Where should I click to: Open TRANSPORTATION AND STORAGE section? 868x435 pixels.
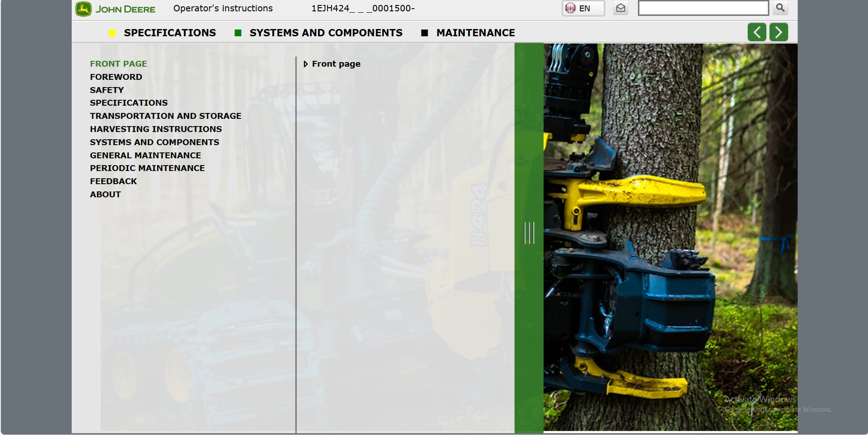tap(166, 116)
